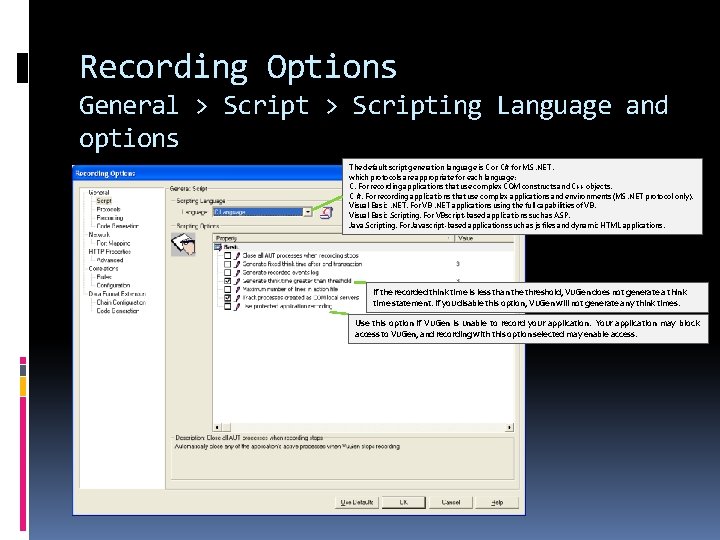
Task: Click the Recording Options title bar
Action: [208, 173]
